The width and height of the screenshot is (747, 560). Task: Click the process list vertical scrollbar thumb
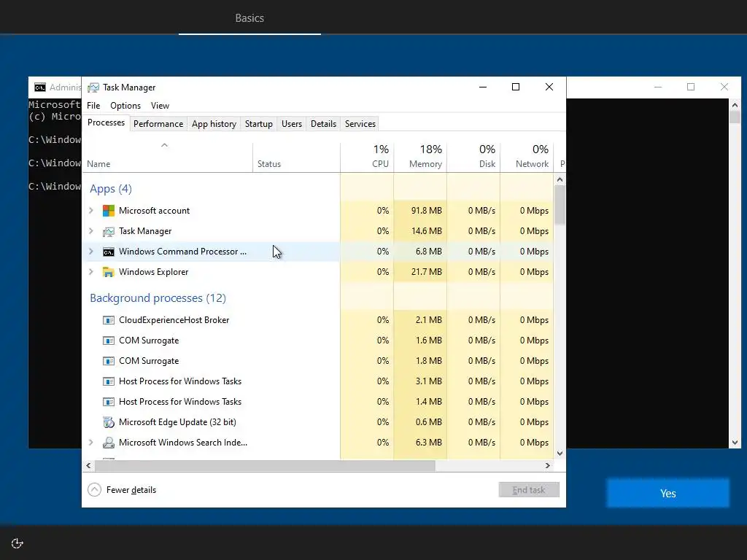[x=560, y=205]
